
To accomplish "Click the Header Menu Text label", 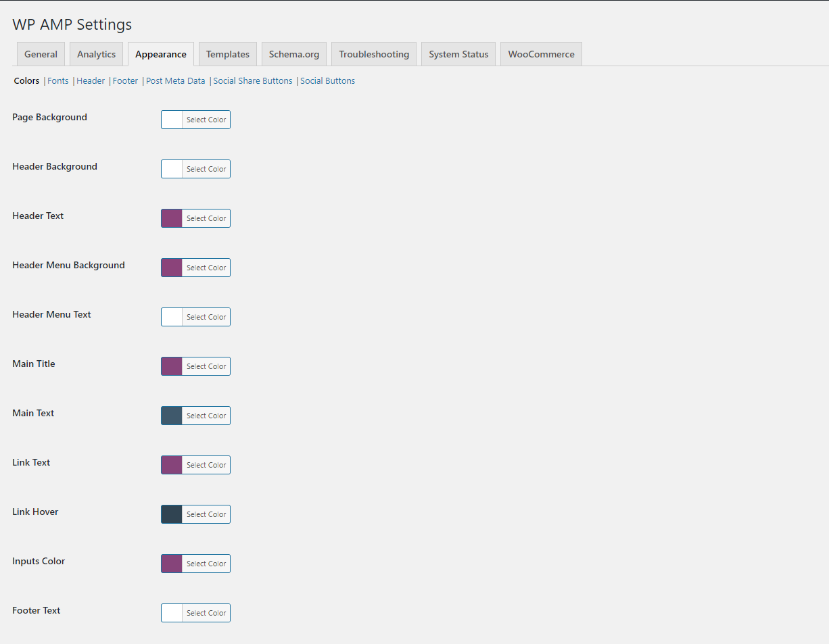I will point(51,314).
